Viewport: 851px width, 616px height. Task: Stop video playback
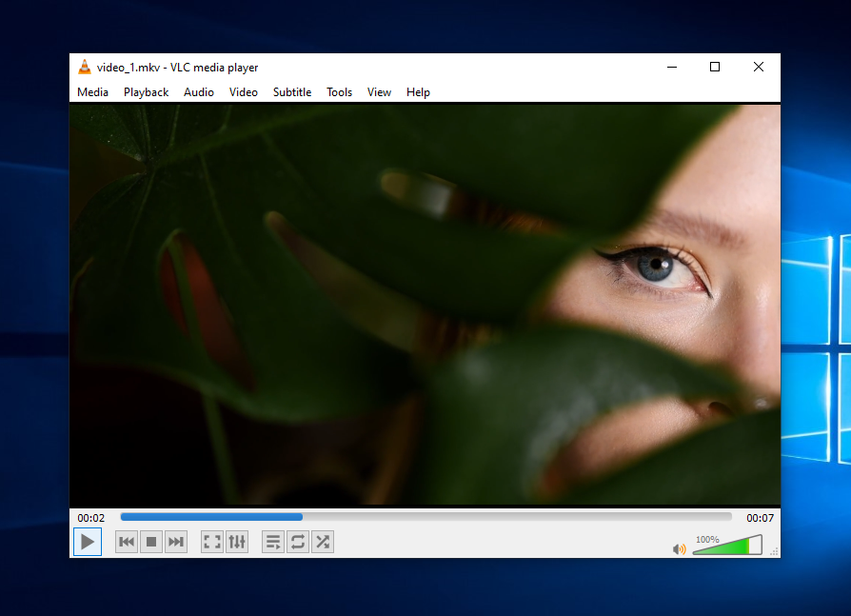coord(151,542)
